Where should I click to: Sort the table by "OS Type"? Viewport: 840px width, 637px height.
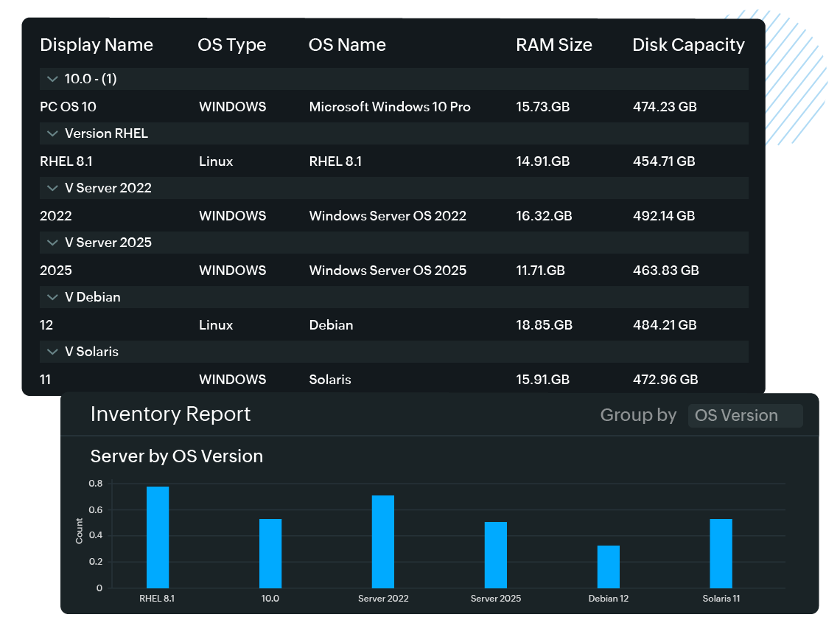tap(232, 45)
